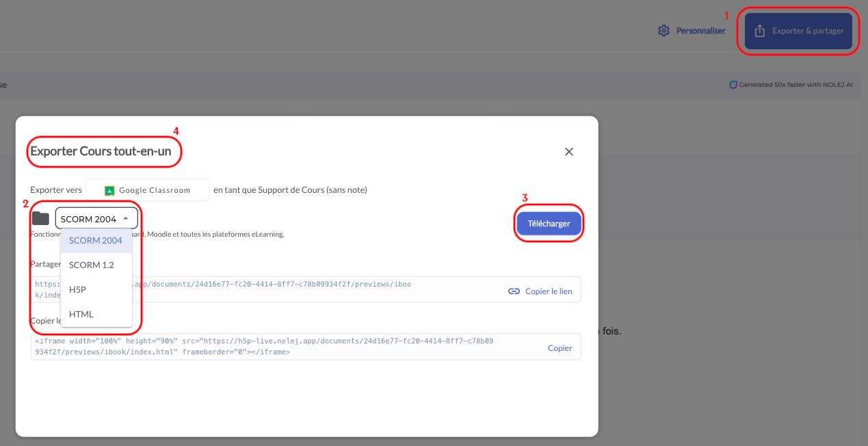Click Copier le lien text

[548, 291]
